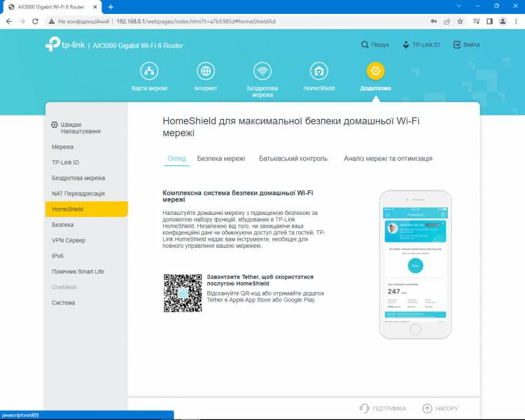Click the heading Комплексна система безпеки домашньої Wi-Fi мережі
Screen dimensions: 525x420
[x=238, y=196]
